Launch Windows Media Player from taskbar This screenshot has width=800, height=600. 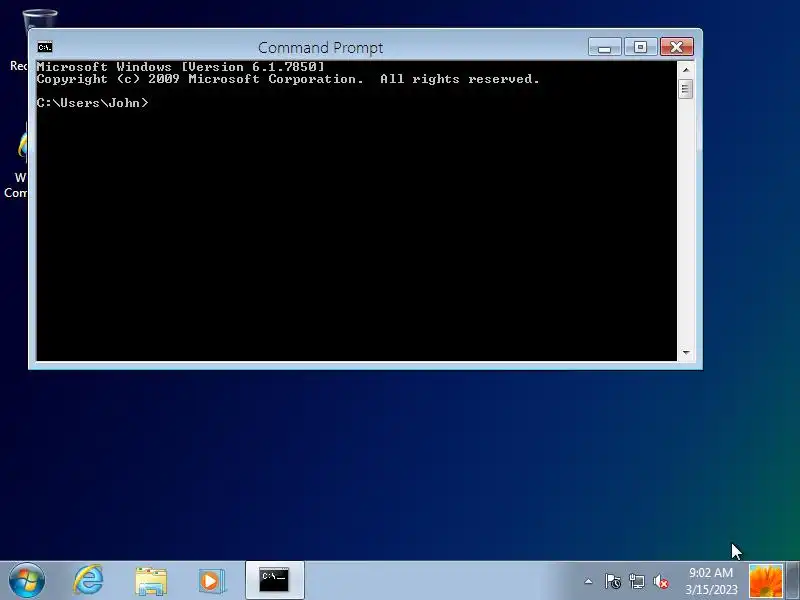[x=212, y=581]
